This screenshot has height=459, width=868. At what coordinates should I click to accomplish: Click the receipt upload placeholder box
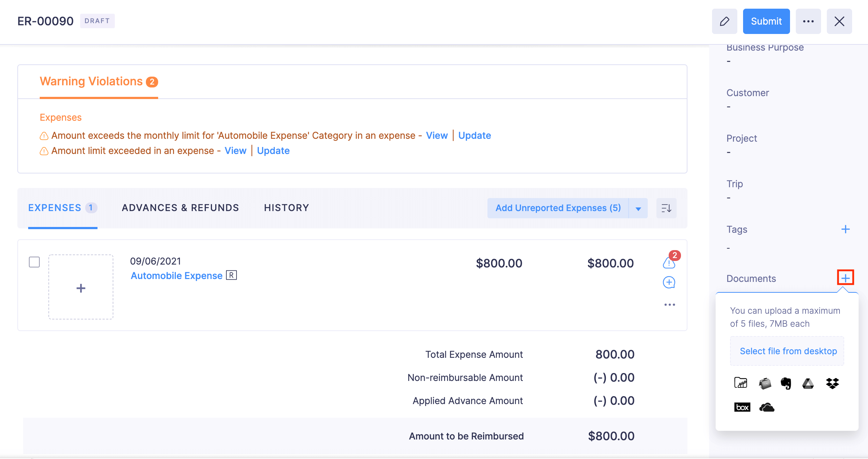(x=81, y=287)
